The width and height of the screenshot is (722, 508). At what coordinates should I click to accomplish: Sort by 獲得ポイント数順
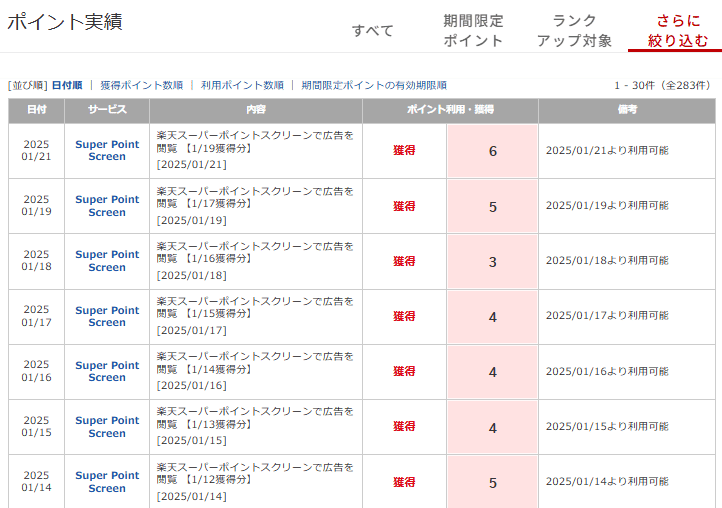click(141, 85)
